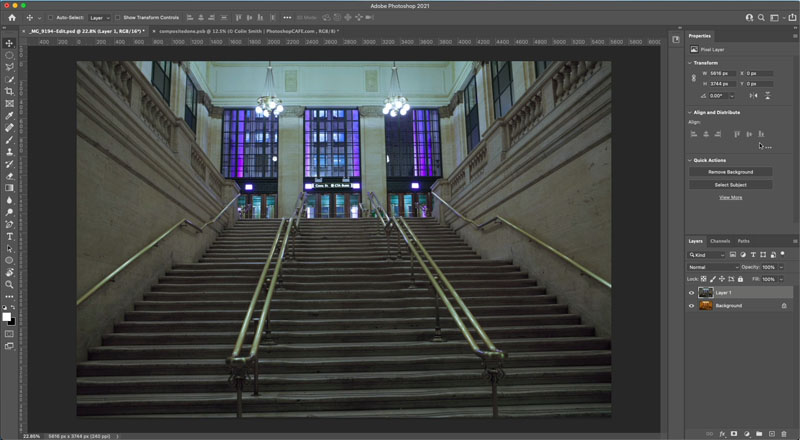Enable the Auto-Select checkbox
800x440 pixels.
50,17
